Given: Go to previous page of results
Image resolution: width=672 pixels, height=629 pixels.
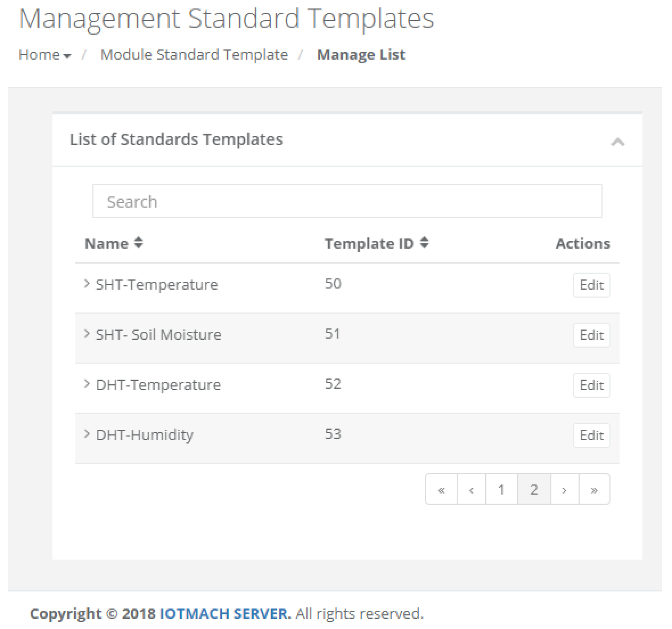Looking at the screenshot, I should pos(471,490).
